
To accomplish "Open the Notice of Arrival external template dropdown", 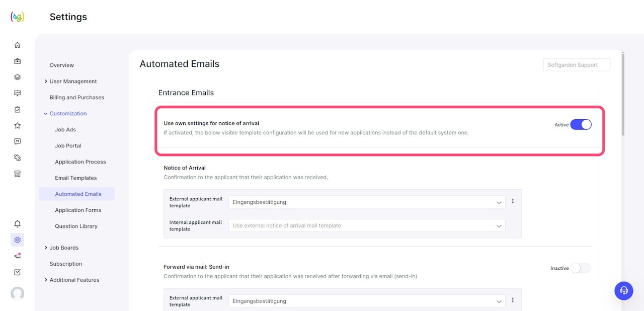I will coord(366,202).
